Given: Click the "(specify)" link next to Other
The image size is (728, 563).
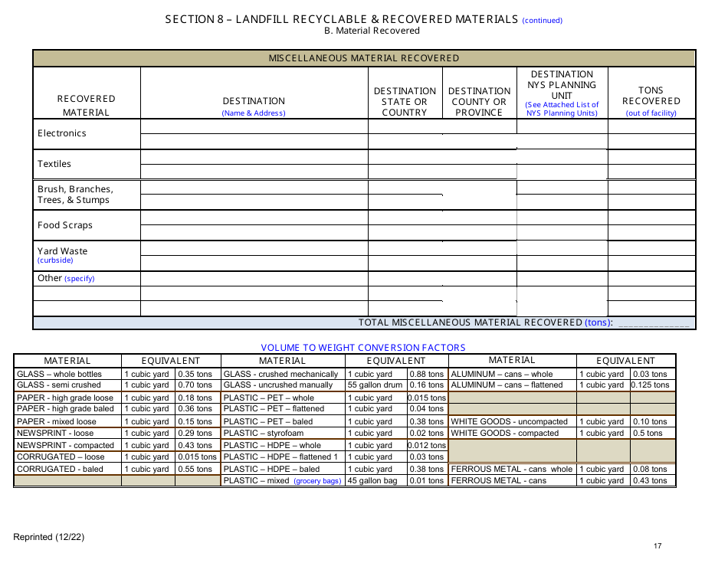Looking at the screenshot, I should (x=79, y=278).
